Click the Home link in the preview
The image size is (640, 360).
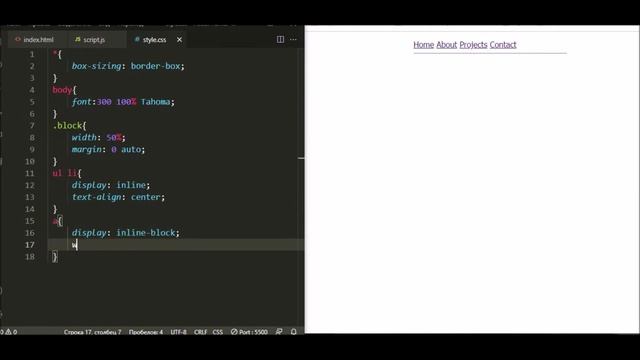point(423,45)
